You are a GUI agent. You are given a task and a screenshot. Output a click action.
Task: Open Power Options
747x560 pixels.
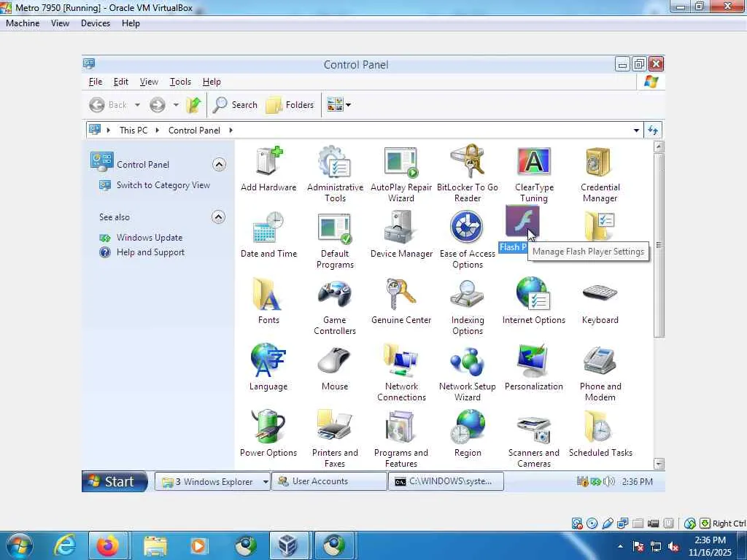(x=268, y=434)
